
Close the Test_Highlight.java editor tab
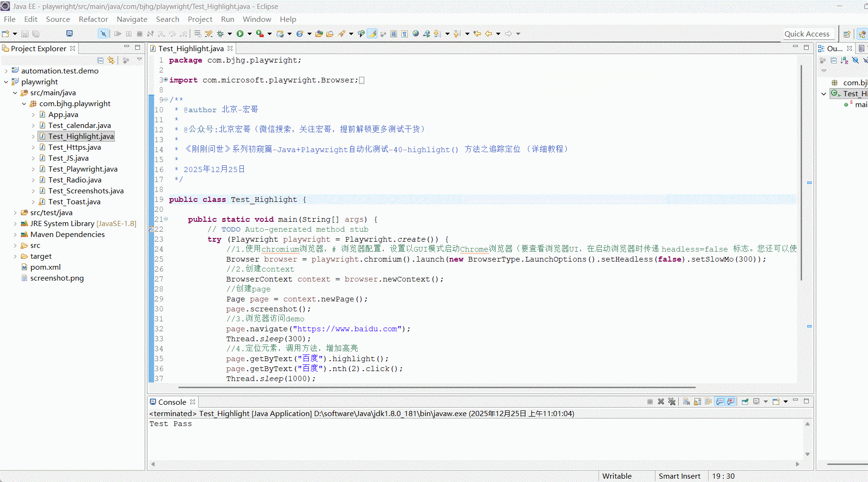[x=230, y=48]
